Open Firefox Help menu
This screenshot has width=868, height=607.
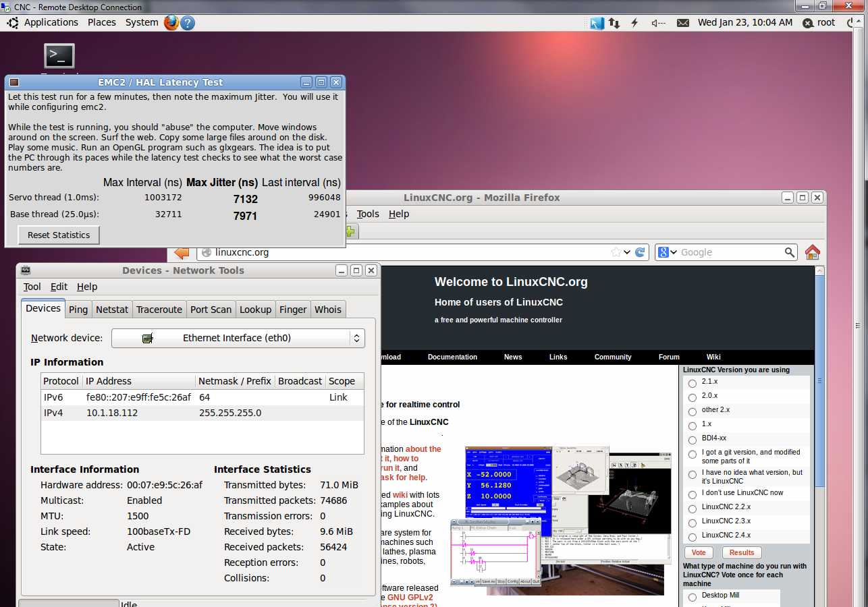[399, 214]
